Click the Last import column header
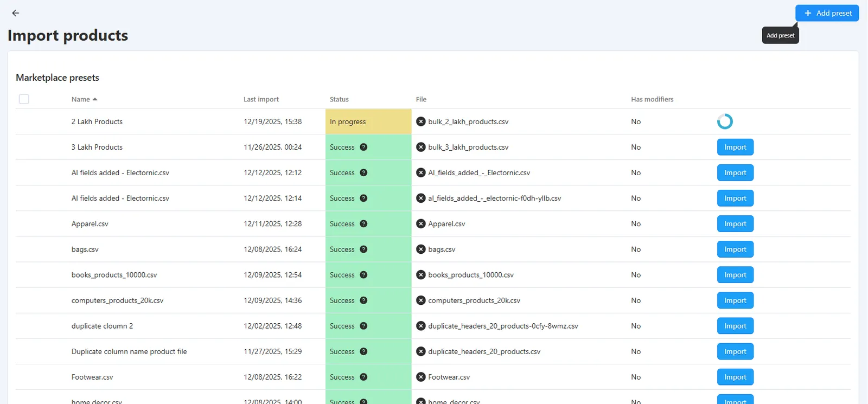868x404 pixels. (x=261, y=99)
